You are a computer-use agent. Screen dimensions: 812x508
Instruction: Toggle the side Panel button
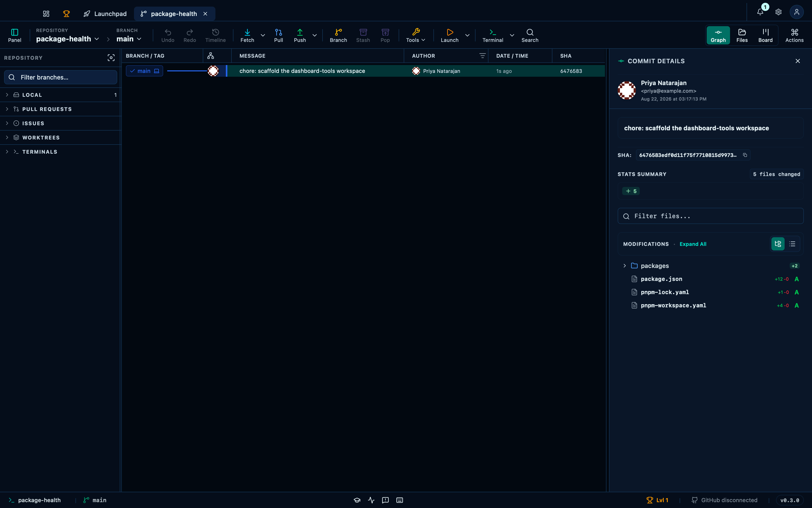tap(15, 35)
